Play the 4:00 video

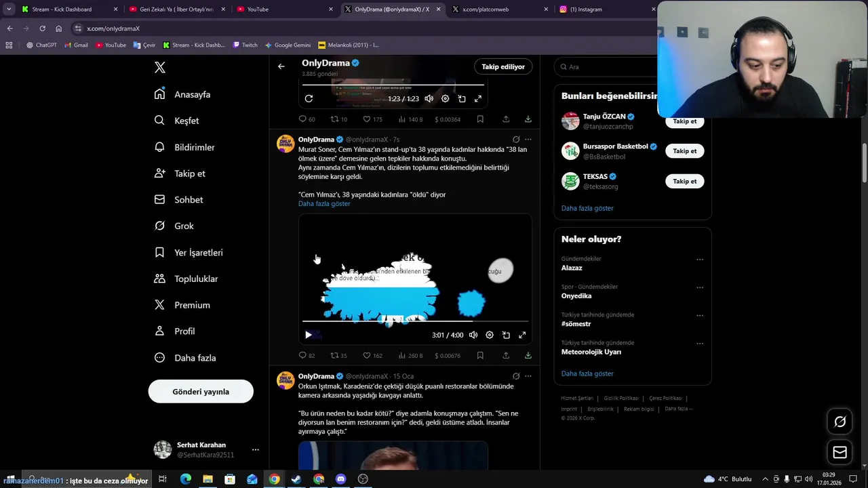click(309, 335)
